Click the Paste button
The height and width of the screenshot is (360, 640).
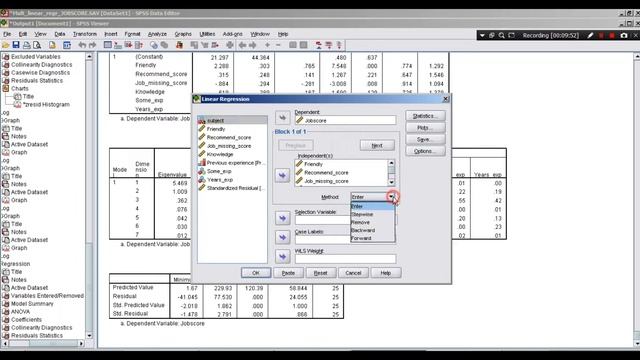click(x=288, y=273)
